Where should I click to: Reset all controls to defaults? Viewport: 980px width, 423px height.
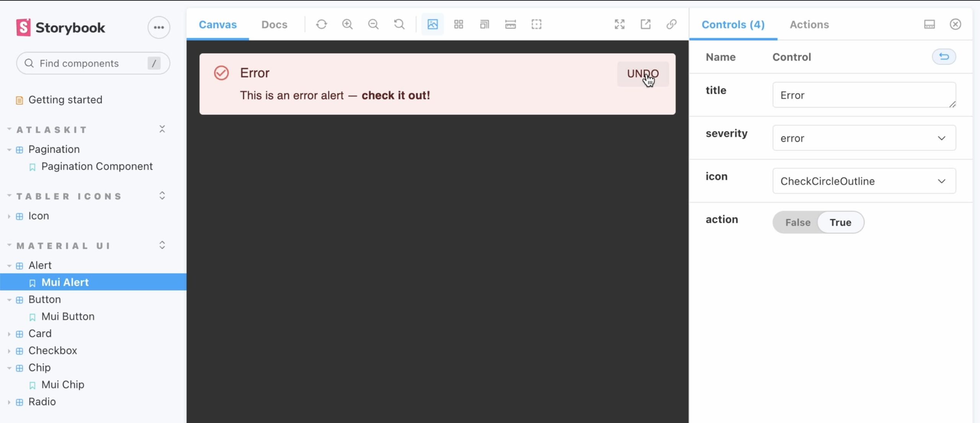944,57
